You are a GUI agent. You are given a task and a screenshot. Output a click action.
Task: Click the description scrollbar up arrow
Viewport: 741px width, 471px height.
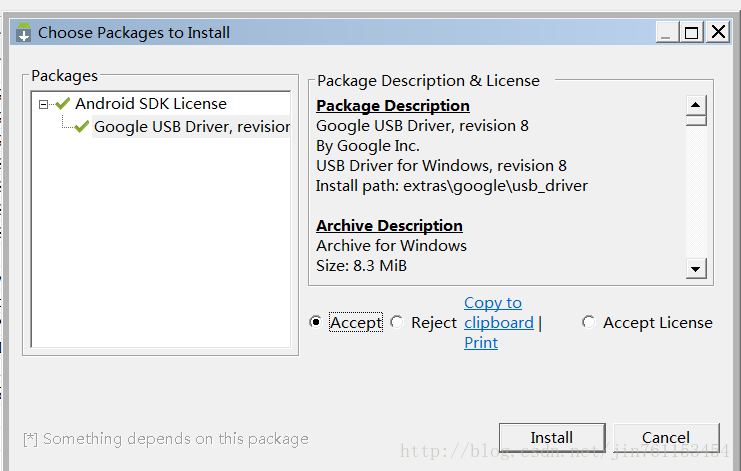(x=696, y=105)
